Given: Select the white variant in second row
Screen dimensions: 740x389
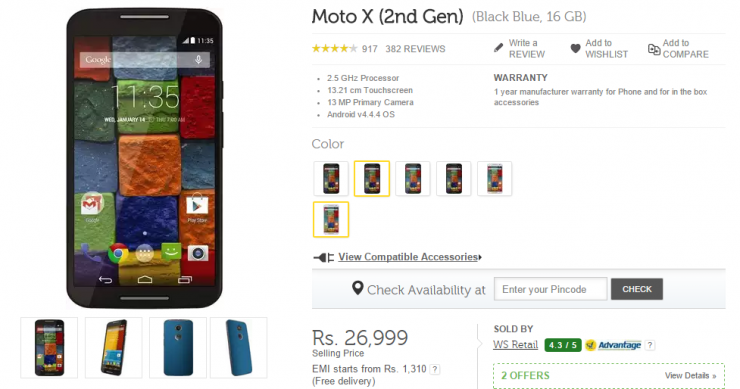Looking at the screenshot, I should (331, 220).
